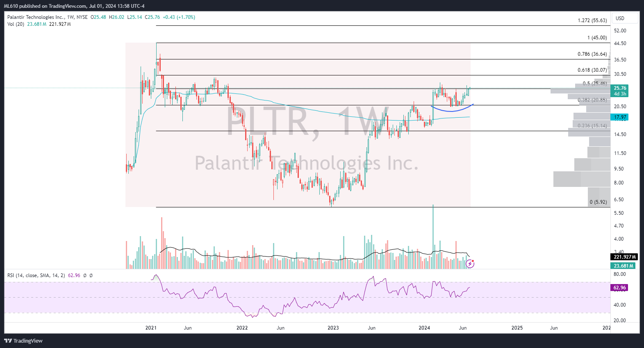This screenshot has width=644, height=348.
Task: Click the 14.50 price axis label
Action: 620,134
